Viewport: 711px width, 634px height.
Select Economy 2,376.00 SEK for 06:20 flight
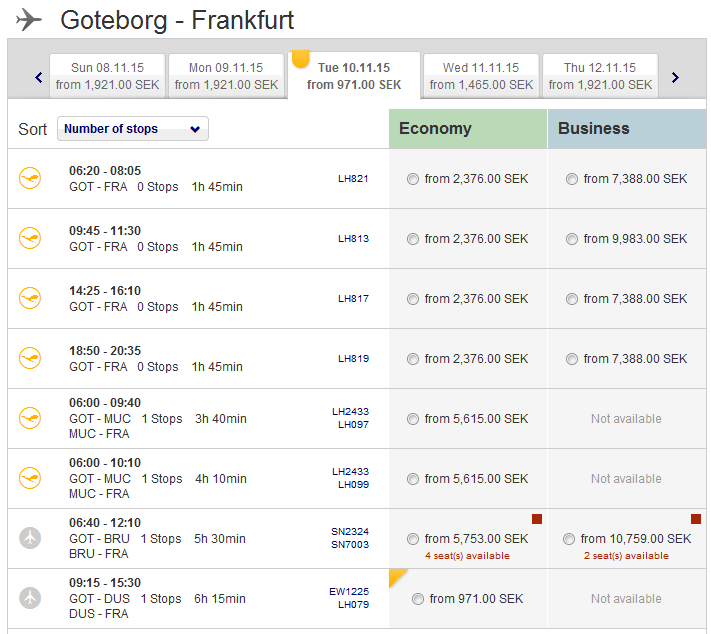(413, 180)
